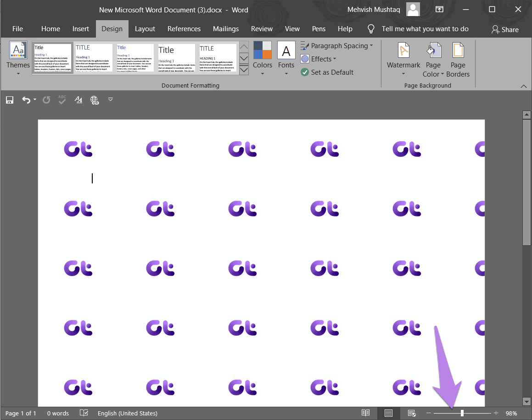This screenshot has height=420, width=532.
Task: Expand the undo history dropdown arrow
Action: coord(35,99)
